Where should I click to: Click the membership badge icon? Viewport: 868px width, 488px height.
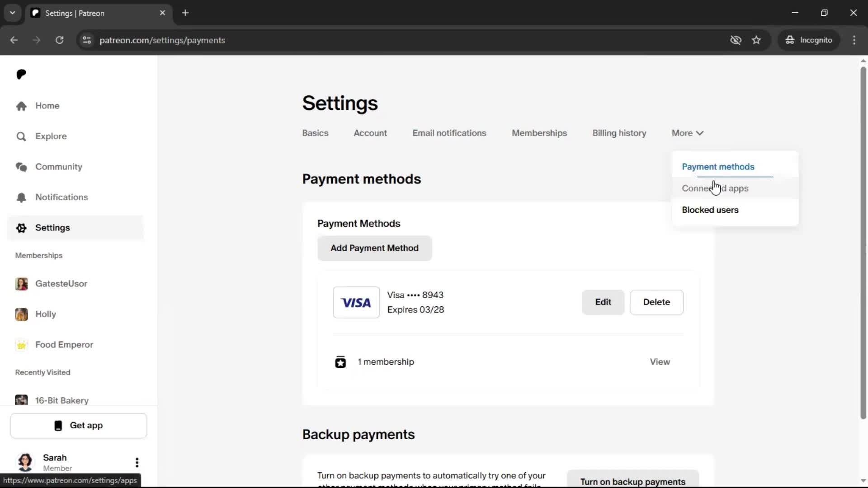(x=340, y=362)
